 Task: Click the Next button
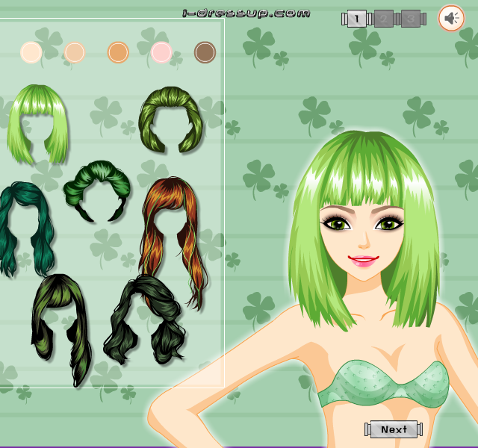tap(394, 429)
